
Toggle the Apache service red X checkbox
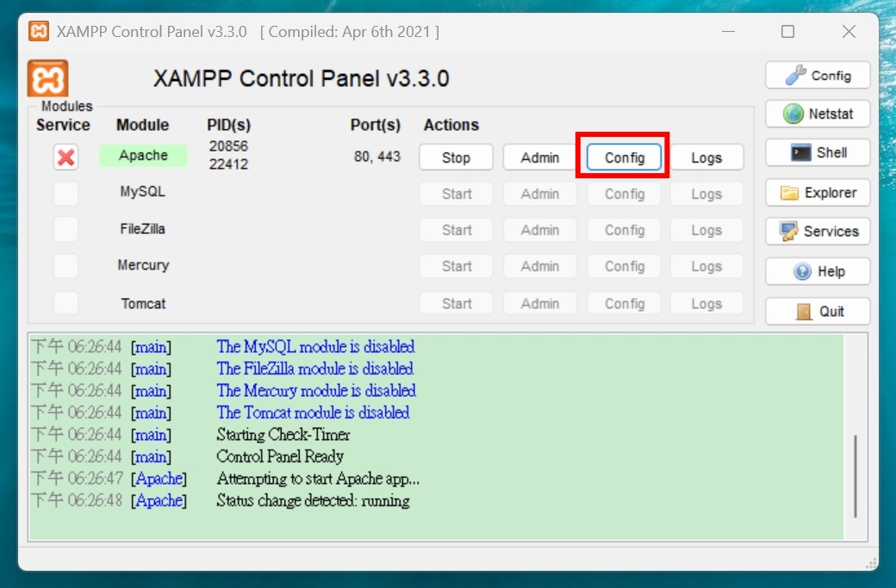pyautogui.click(x=65, y=157)
